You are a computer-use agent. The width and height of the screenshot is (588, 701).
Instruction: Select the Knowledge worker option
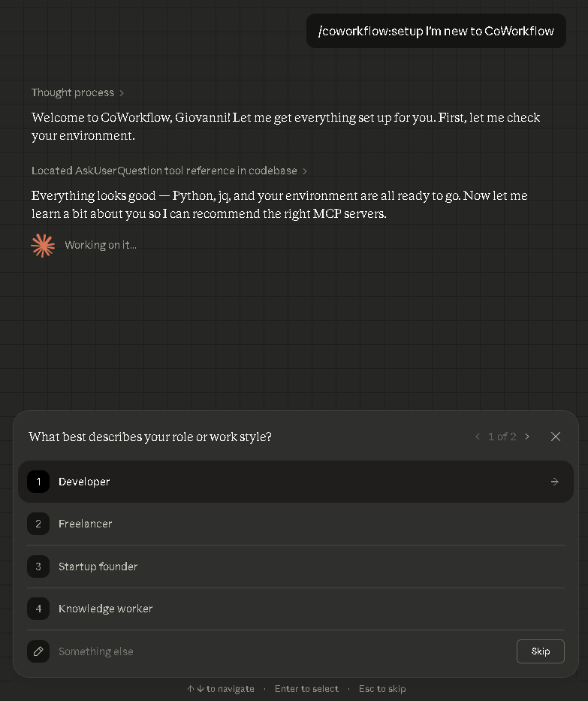point(105,609)
